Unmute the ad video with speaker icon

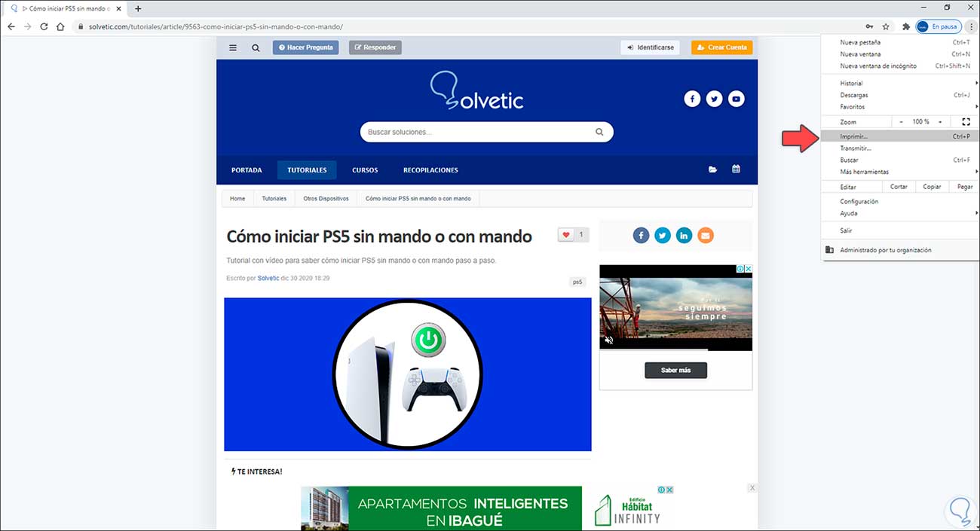click(x=609, y=340)
